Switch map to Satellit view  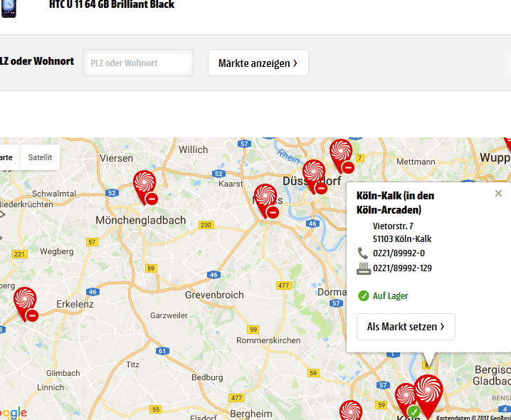point(40,157)
